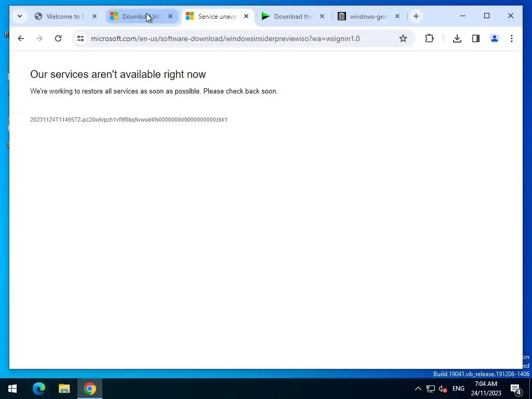Open the clock showing 7:04 AM
Viewport: 532px width, 399px height.
[x=486, y=389]
